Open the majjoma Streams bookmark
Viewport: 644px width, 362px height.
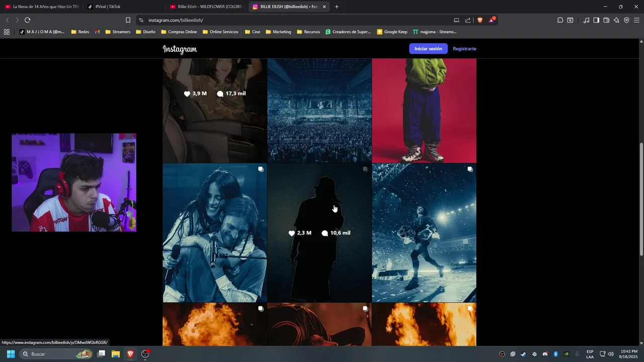[x=435, y=32]
